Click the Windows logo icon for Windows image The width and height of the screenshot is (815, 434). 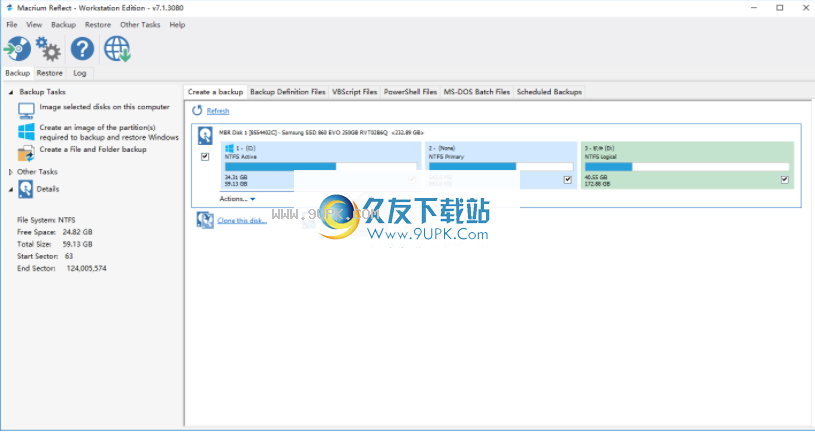[26, 131]
